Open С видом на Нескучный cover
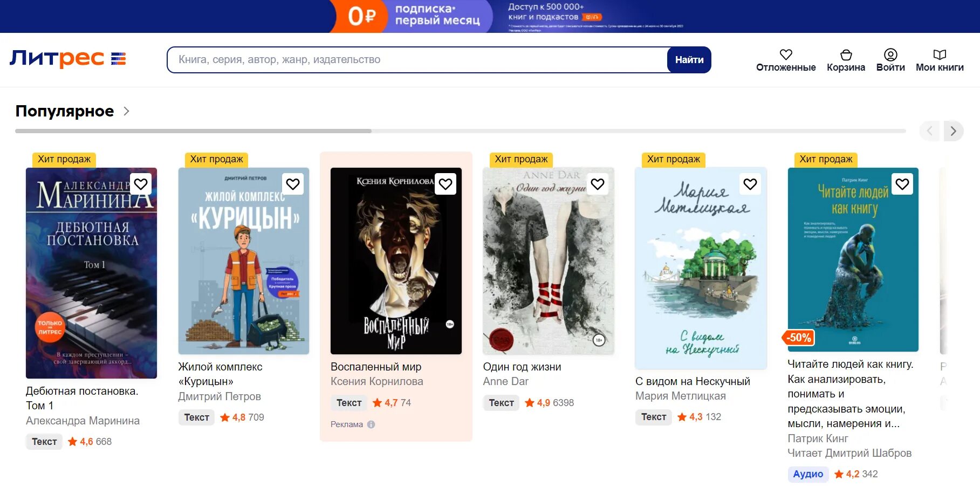Screen dimensions: 980x494 (x=701, y=268)
